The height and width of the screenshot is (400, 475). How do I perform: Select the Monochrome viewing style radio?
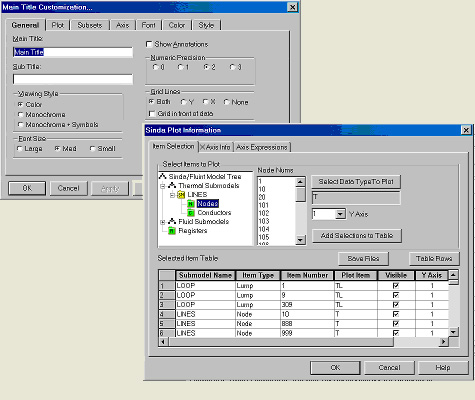20,115
